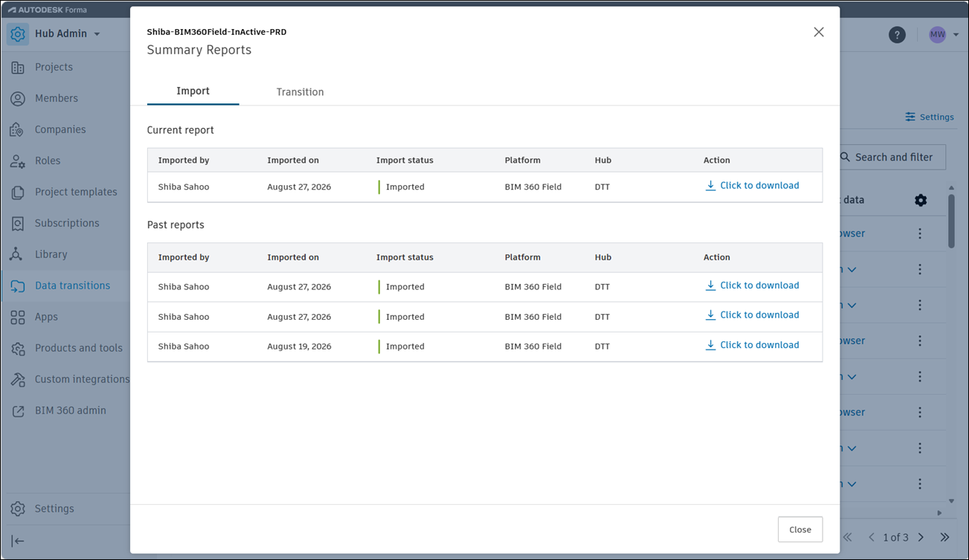Screen dimensions: 969x560
Task: Open Companies section
Action: click(60, 129)
